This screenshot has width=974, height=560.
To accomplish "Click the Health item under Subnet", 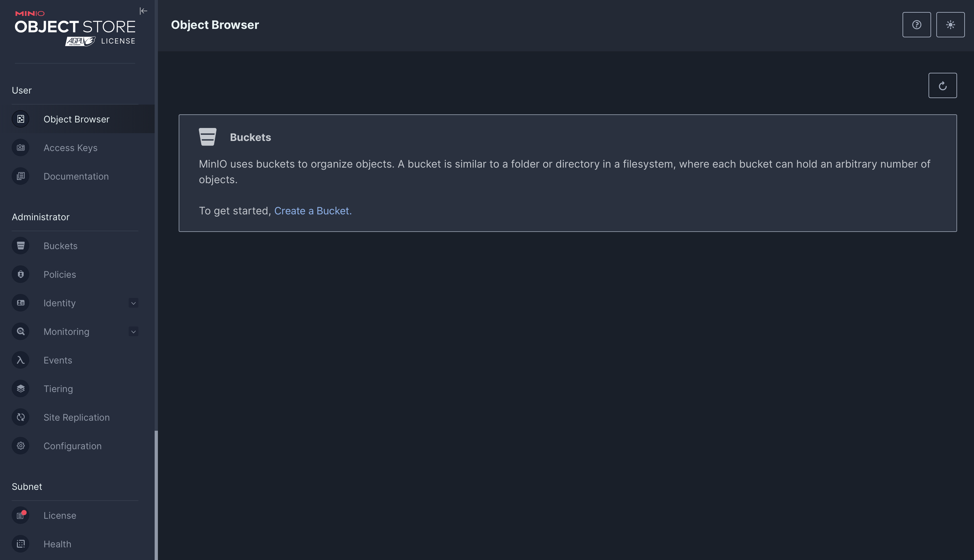I will pos(57,544).
